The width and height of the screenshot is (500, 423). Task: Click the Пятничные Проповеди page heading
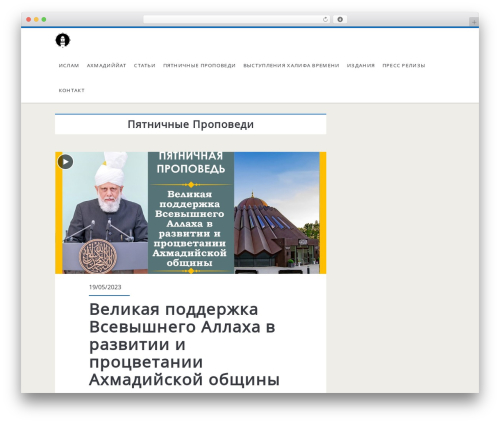191,124
